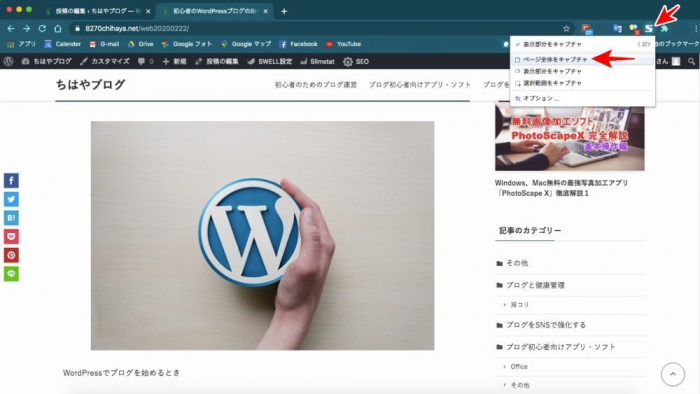Click 投稿の編集 in the admin bar

click(217, 62)
